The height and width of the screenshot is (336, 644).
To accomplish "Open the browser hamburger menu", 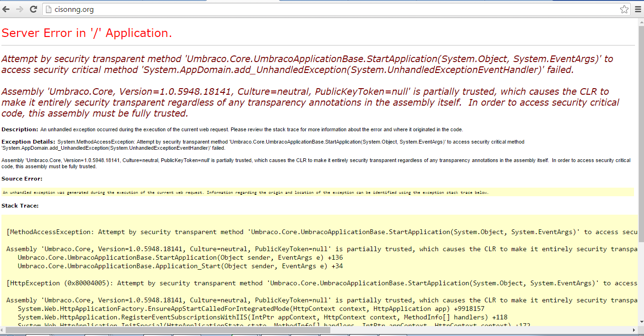I will [638, 9].
